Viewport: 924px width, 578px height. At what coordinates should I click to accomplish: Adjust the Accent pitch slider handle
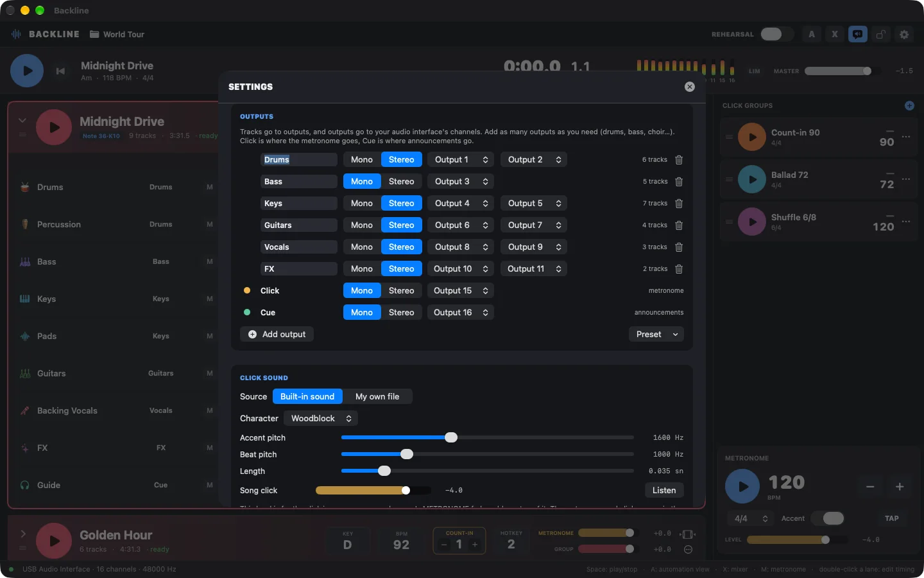(451, 438)
